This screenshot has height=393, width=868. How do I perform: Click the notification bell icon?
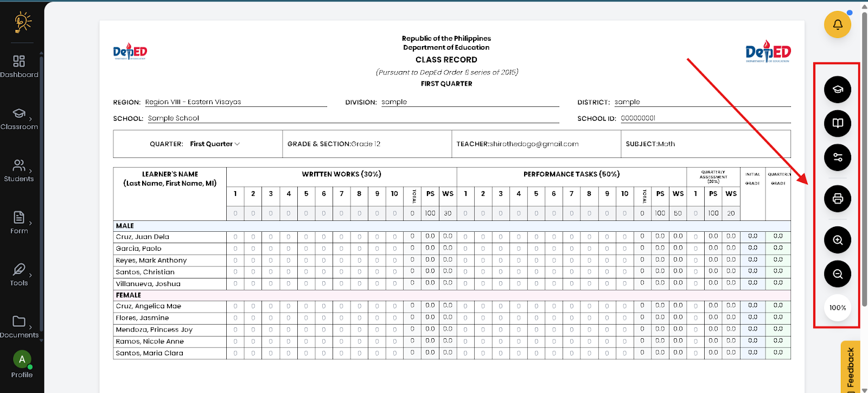click(837, 24)
